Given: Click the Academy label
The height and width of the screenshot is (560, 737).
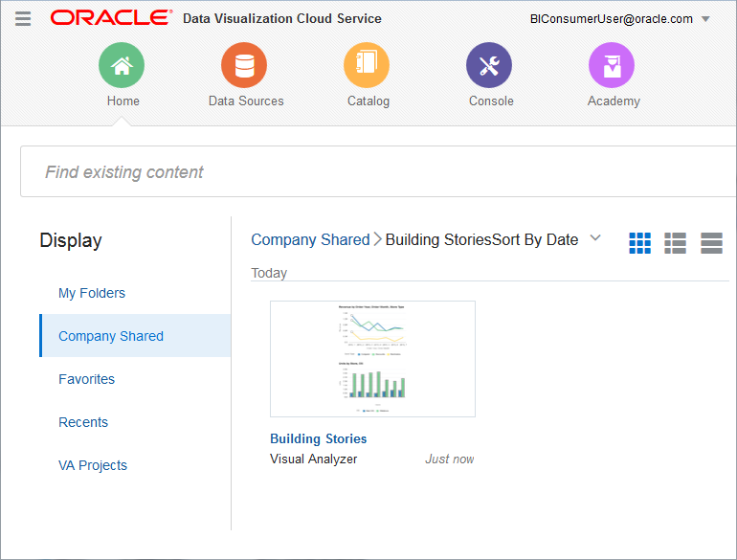Looking at the screenshot, I should click(614, 101).
